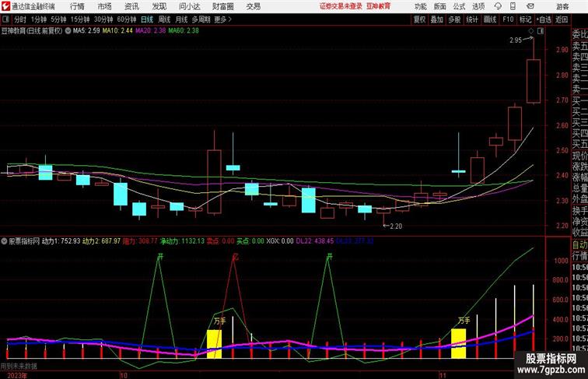Switch to the 60分钟 period
The height and width of the screenshot is (379, 588).
[x=126, y=19]
